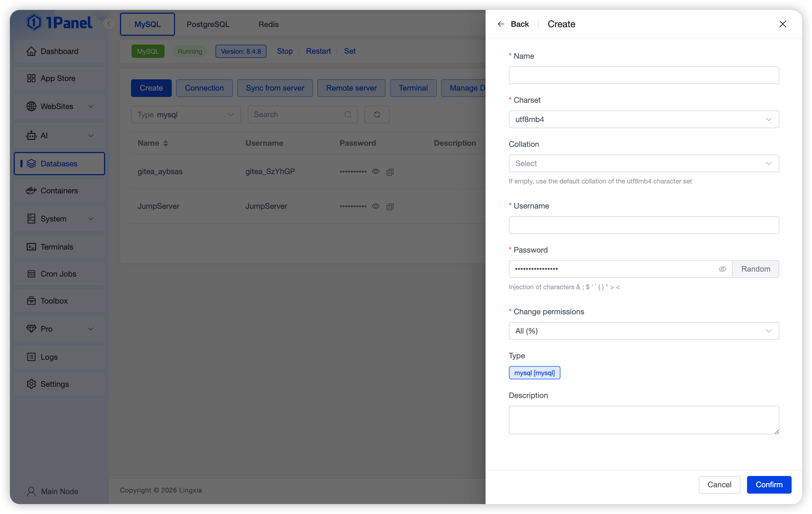Screen dimensions: 812x514
Task: Click the refresh icon button
Action: [377, 115]
